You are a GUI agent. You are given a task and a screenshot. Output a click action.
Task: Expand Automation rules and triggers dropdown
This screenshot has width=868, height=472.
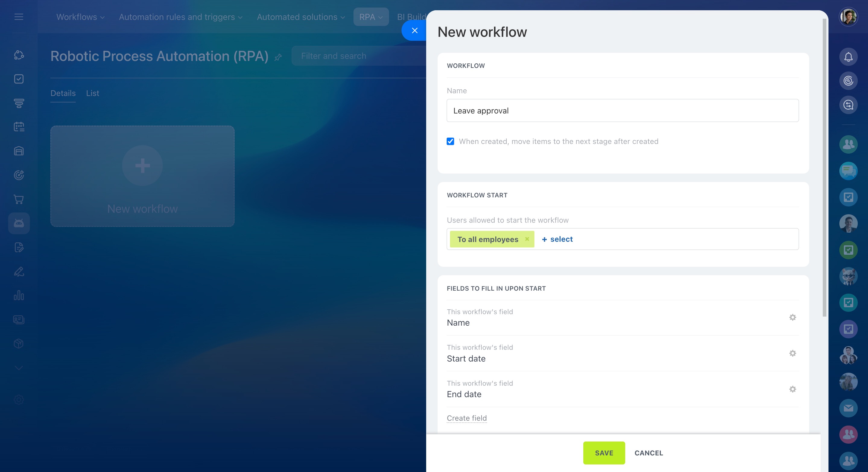[x=181, y=17]
